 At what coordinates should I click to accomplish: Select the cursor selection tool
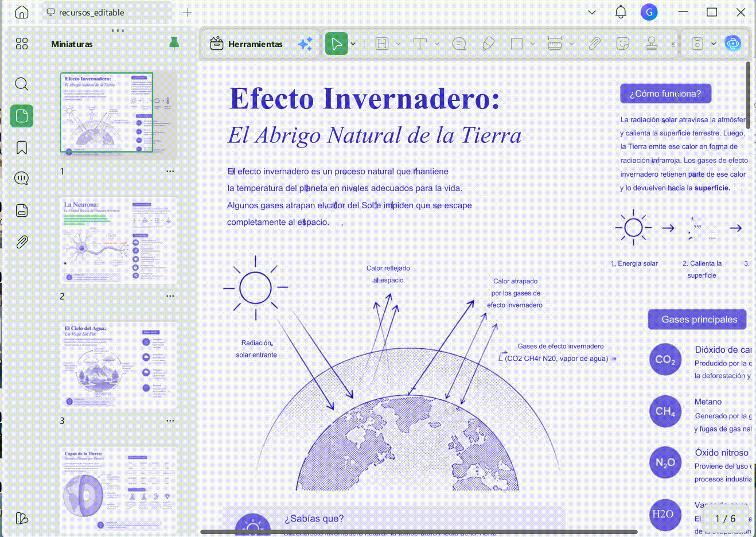tap(337, 44)
